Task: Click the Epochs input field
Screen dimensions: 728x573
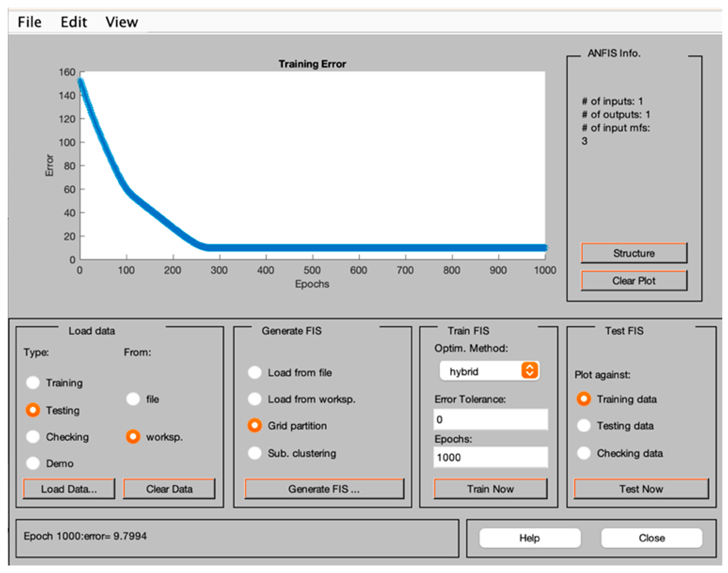Action: click(x=490, y=457)
